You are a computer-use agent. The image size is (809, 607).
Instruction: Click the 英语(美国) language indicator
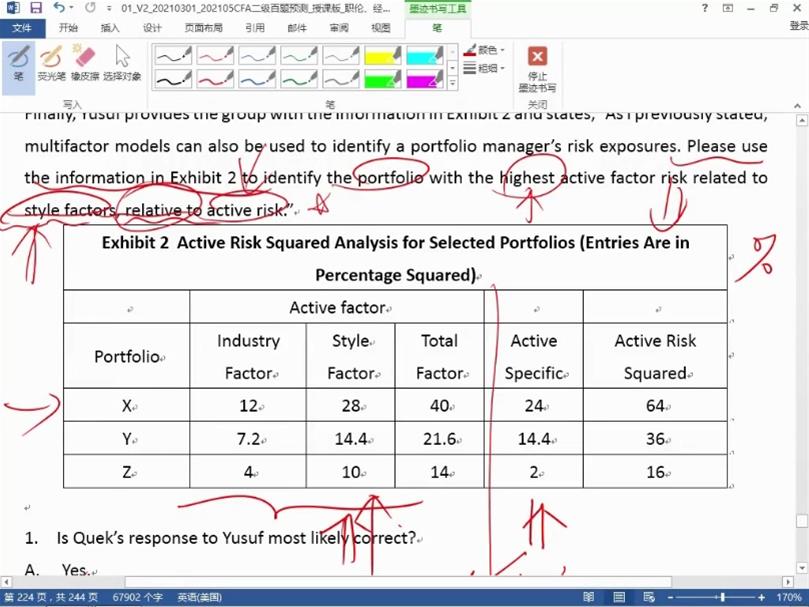click(200, 598)
